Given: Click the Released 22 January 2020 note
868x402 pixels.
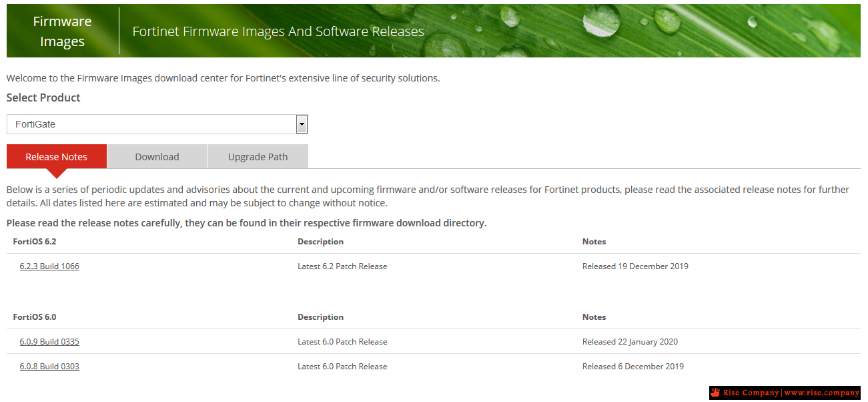Looking at the screenshot, I should pos(629,342).
